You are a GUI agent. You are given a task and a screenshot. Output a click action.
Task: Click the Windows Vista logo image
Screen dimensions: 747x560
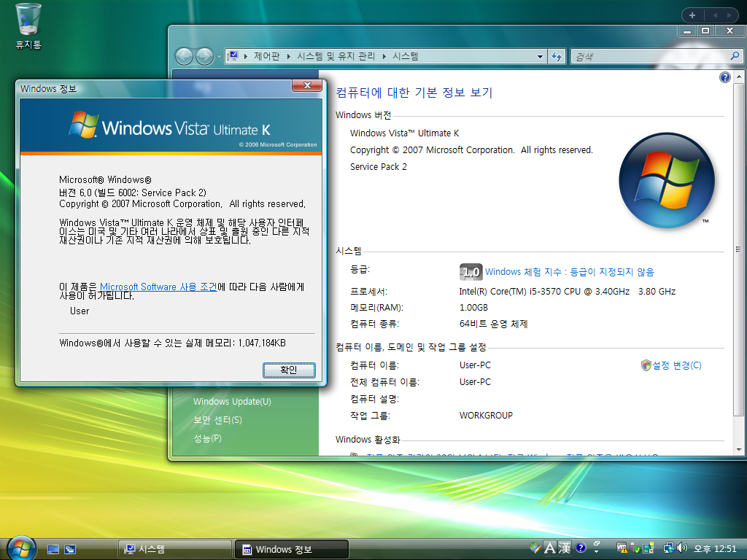coord(667,181)
